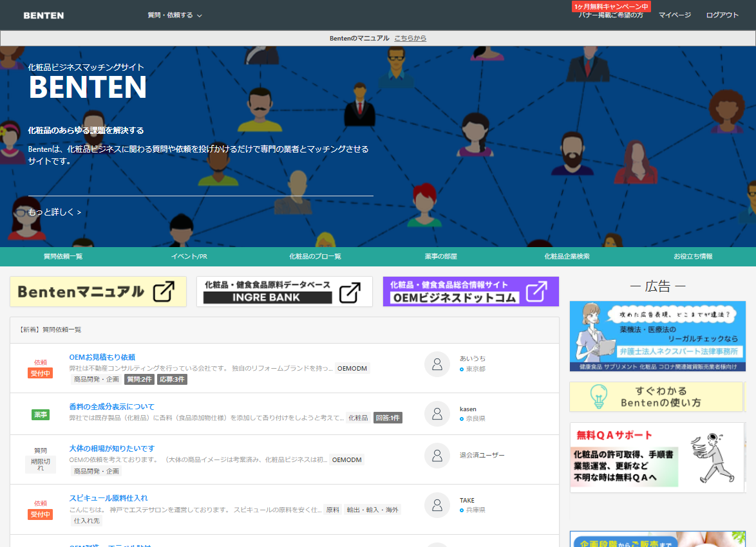Open the イベント/PR tab
The width and height of the screenshot is (756, 547).
pos(189,256)
